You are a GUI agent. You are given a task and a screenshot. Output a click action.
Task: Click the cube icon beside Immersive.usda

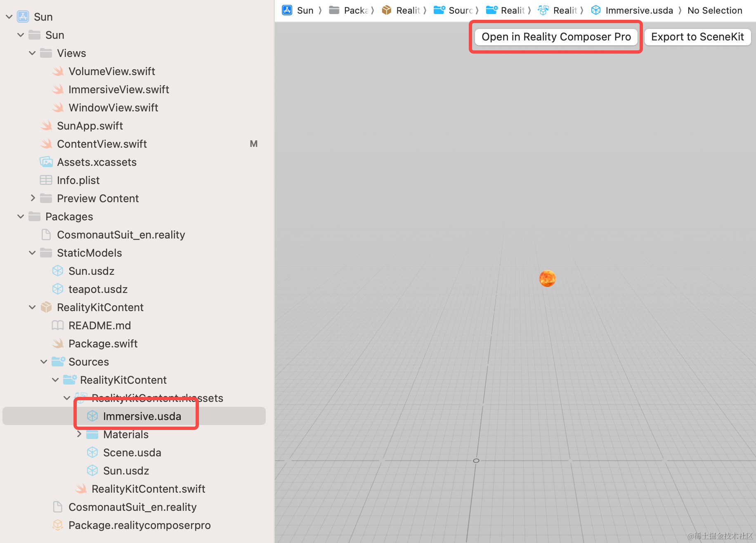(x=92, y=416)
